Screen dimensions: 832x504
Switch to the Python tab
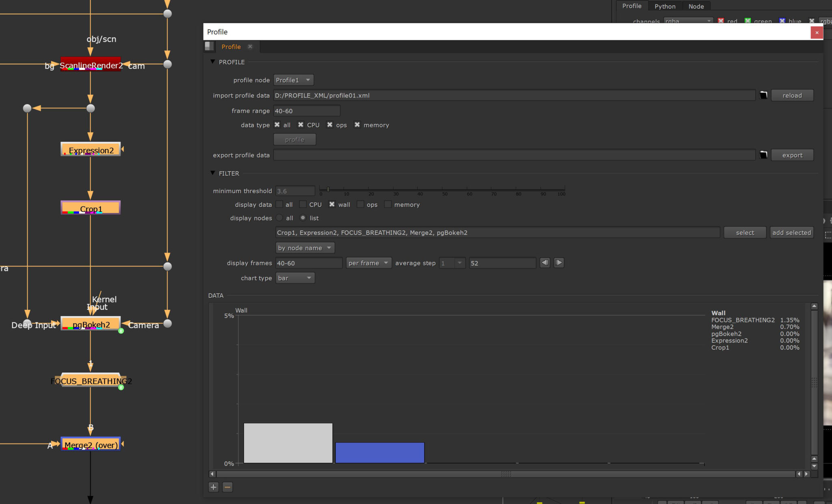coord(665,6)
